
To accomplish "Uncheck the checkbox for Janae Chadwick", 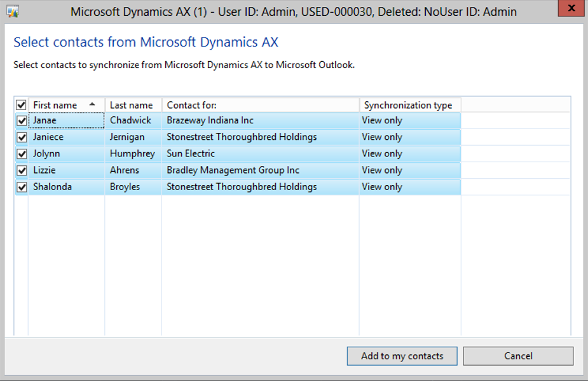I will (x=22, y=121).
